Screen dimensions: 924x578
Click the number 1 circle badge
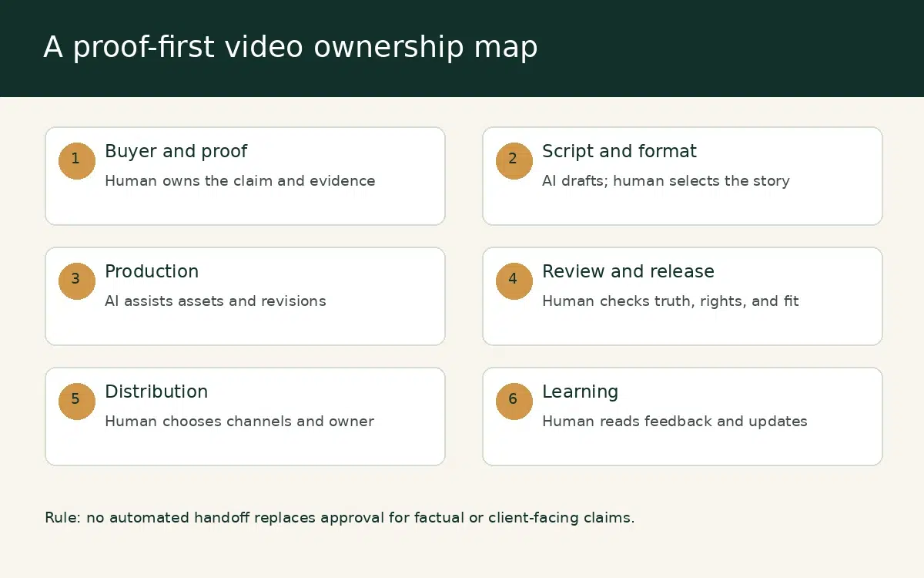tap(77, 160)
